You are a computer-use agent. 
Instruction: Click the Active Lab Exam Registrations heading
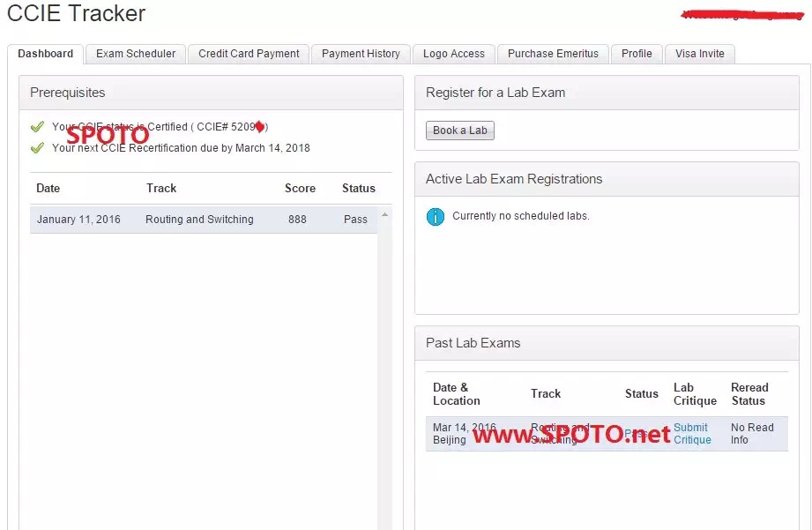(x=514, y=179)
